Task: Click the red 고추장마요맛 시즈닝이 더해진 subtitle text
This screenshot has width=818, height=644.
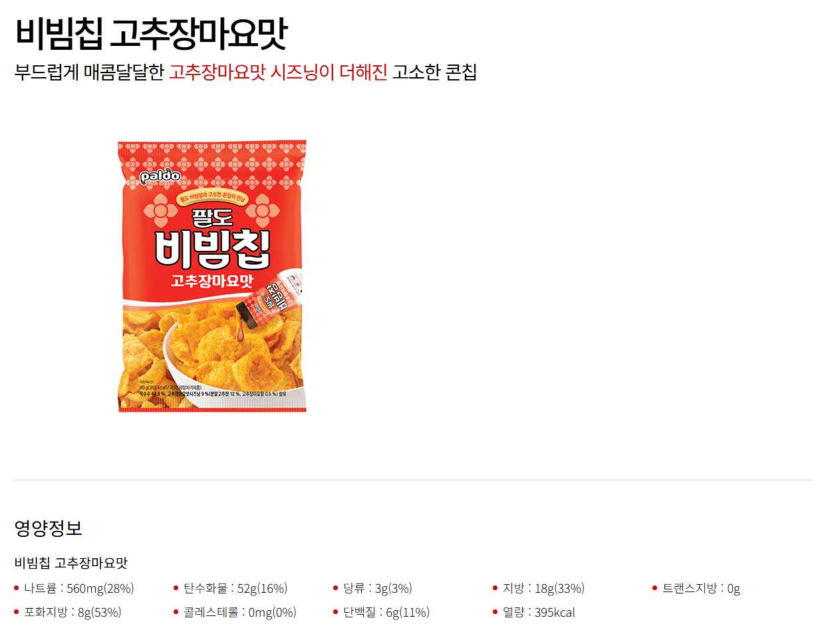Action: (x=278, y=72)
